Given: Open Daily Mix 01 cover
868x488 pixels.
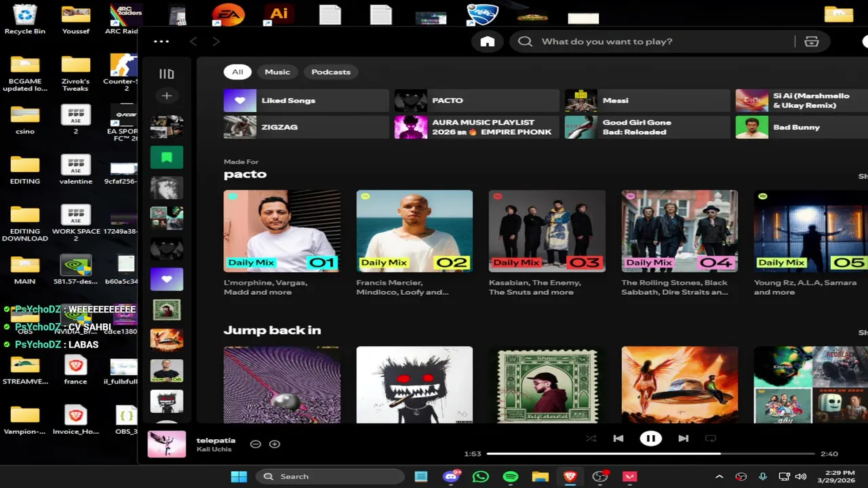Looking at the screenshot, I should (x=282, y=231).
